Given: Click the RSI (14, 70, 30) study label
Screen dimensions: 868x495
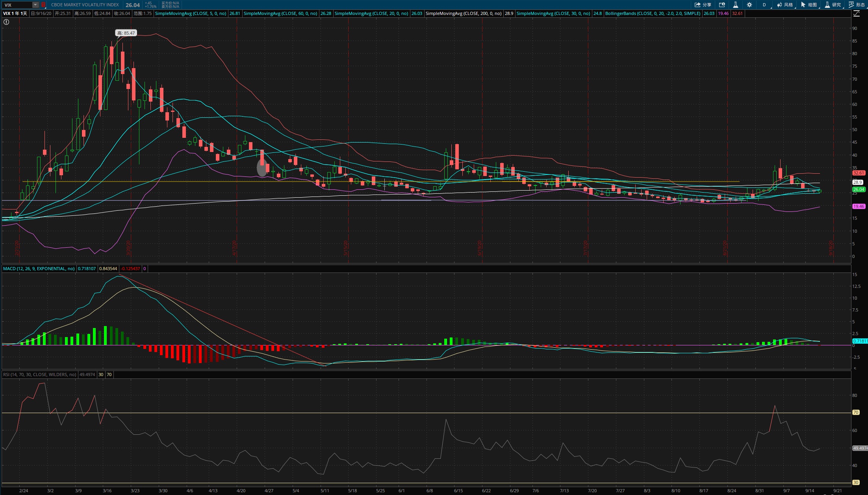Looking at the screenshot, I should pyautogui.click(x=39, y=374).
